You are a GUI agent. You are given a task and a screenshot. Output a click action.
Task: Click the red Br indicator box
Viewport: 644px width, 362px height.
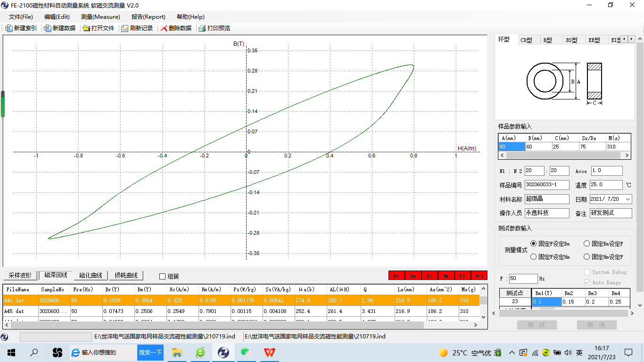point(396,275)
